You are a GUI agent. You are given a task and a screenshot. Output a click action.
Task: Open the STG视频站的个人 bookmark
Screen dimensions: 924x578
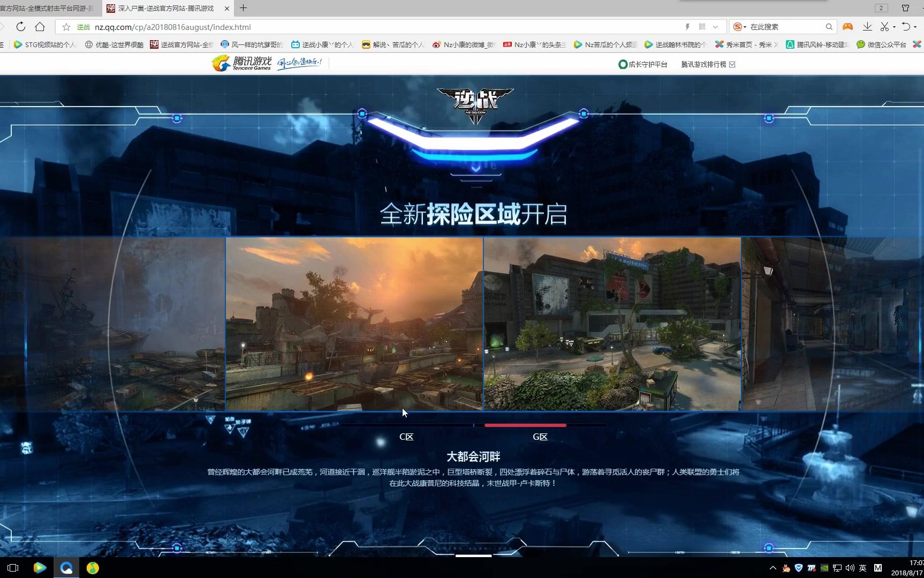(45, 44)
